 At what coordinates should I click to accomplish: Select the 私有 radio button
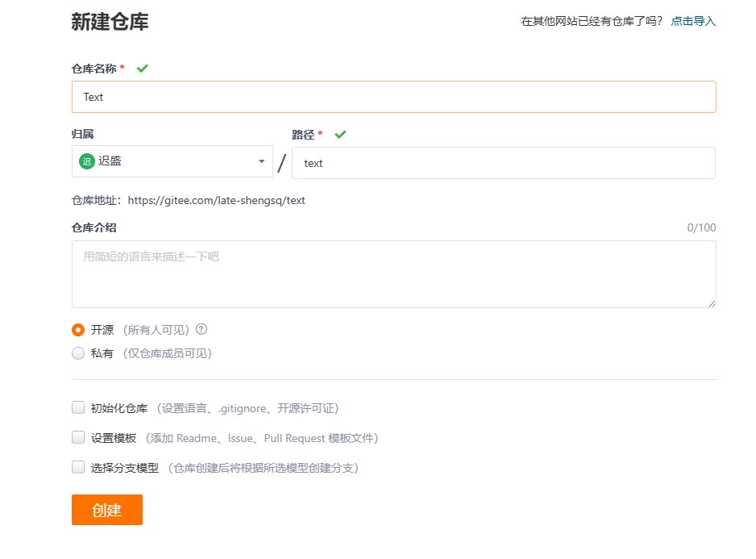tap(78, 353)
